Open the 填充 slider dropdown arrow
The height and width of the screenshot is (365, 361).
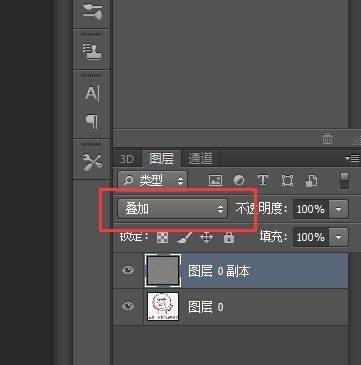point(338,237)
